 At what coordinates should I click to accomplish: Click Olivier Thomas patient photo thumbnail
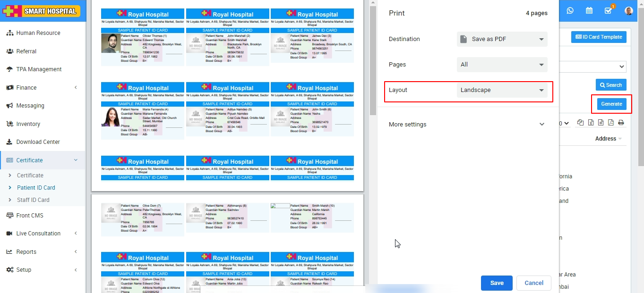pyautogui.click(x=110, y=43)
